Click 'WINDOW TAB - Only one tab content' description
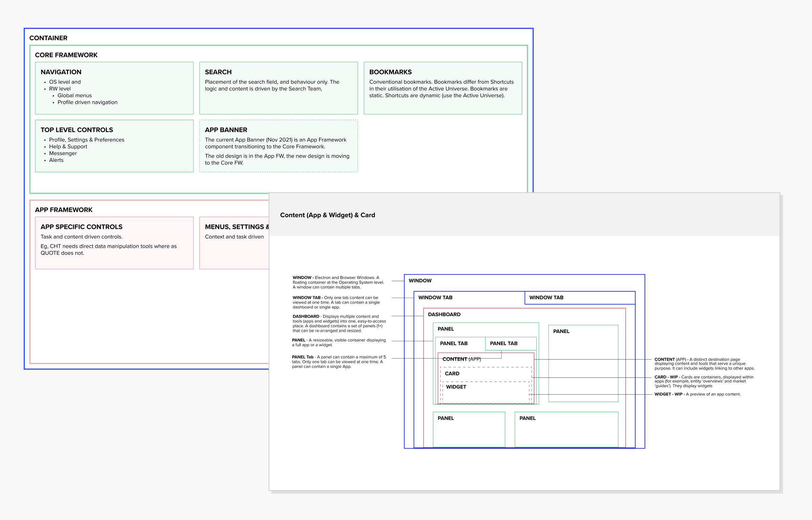The height and width of the screenshot is (520, 812). [336, 302]
